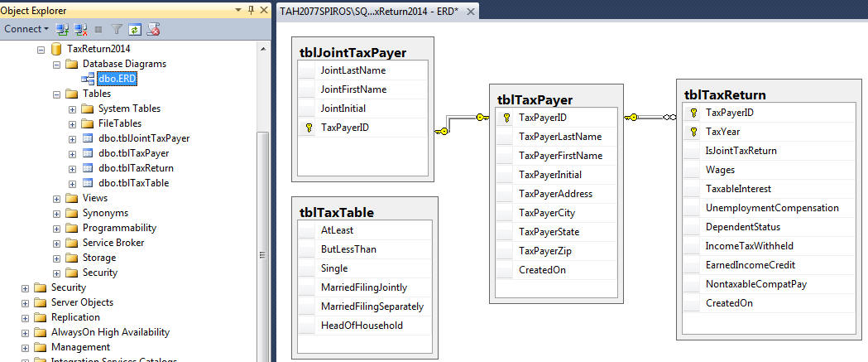Expand the System Tables folder
Image resolution: width=868 pixels, height=362 pixels.
click(x=72, y=109)
